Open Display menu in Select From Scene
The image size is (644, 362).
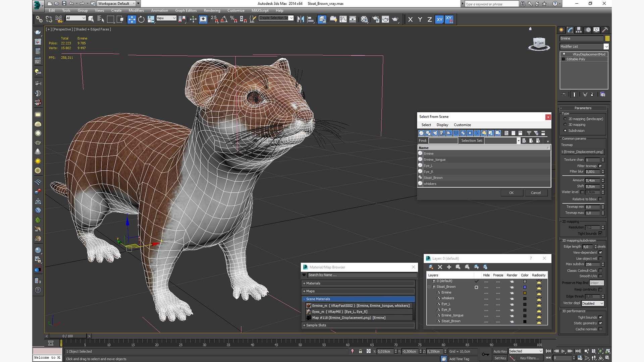coord(442,125)
